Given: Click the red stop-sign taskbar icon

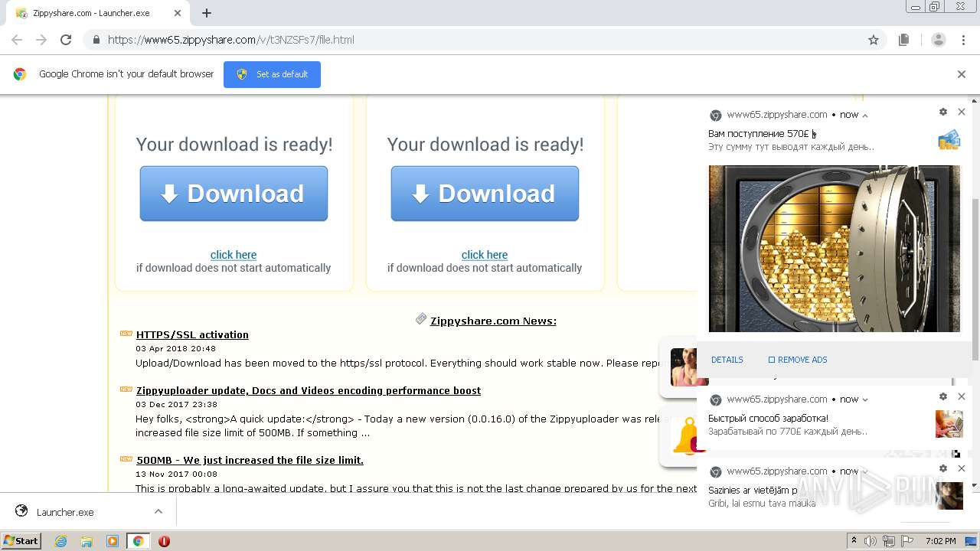Looking at the screenshot, I should tap(164, 541).
